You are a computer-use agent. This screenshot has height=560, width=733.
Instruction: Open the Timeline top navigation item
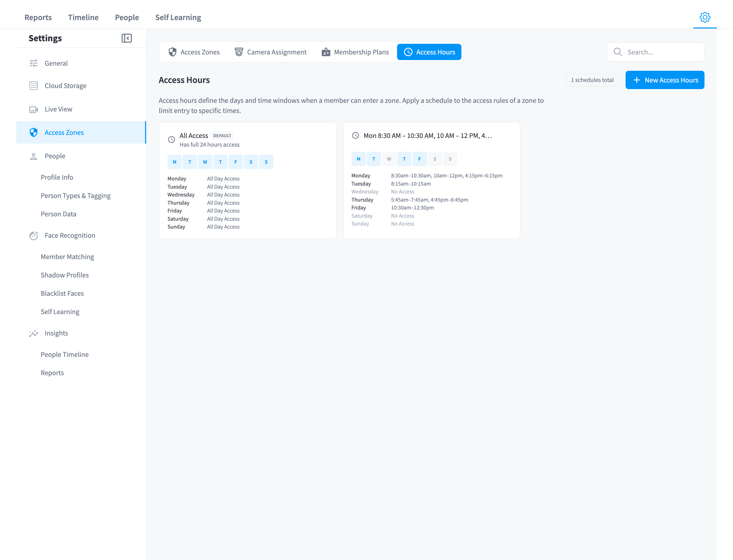pos(83,17)
